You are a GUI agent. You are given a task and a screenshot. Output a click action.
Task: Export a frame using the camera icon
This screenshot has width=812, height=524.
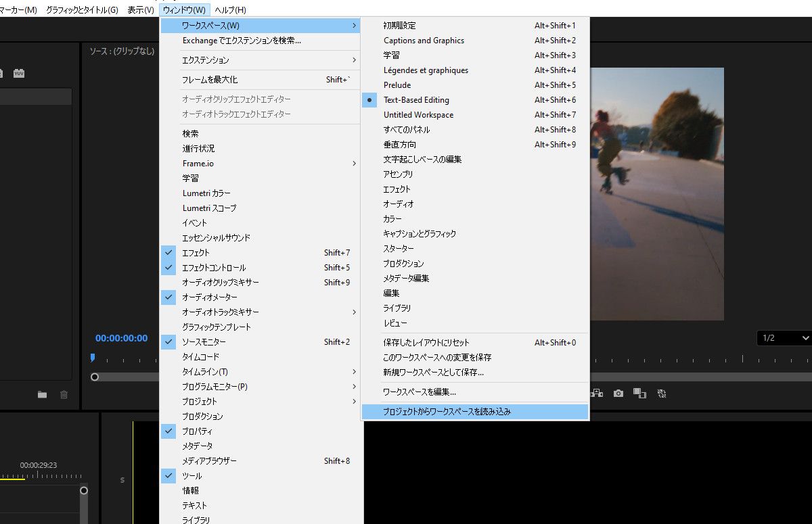coord(618,394)
